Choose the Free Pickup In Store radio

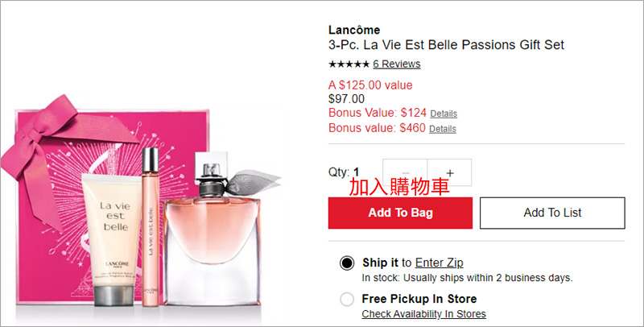coord(347,299)
